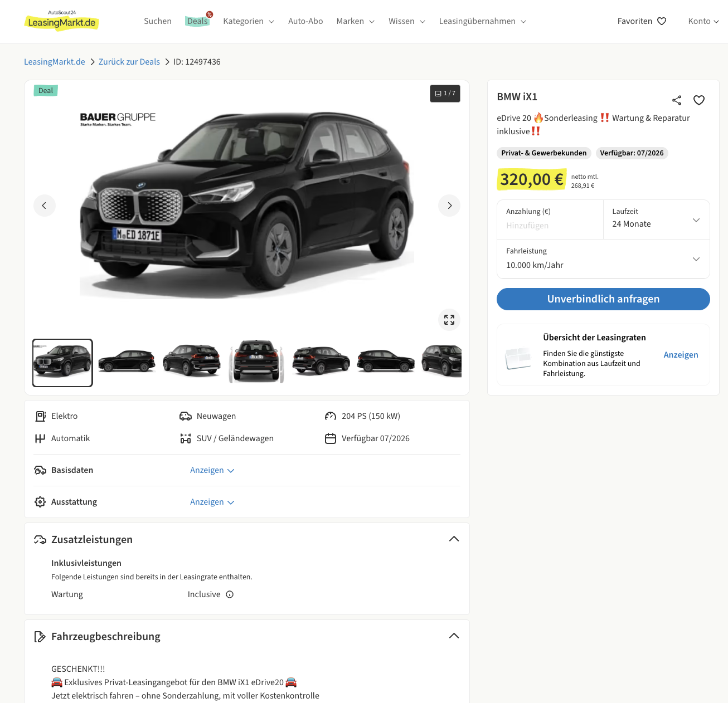Image resolution: width=728 pixels, height=703 pixels.
Task: Click the info icon beside Inclusive
Action: (230, 594)
